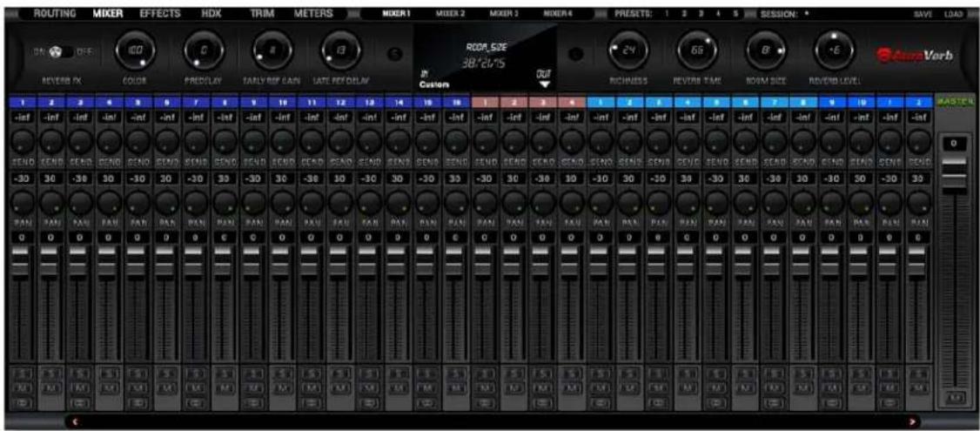The image size is (980, 431).
Task: Click the fader value field on blue channel 11
Action: click(x=309, y=238)
